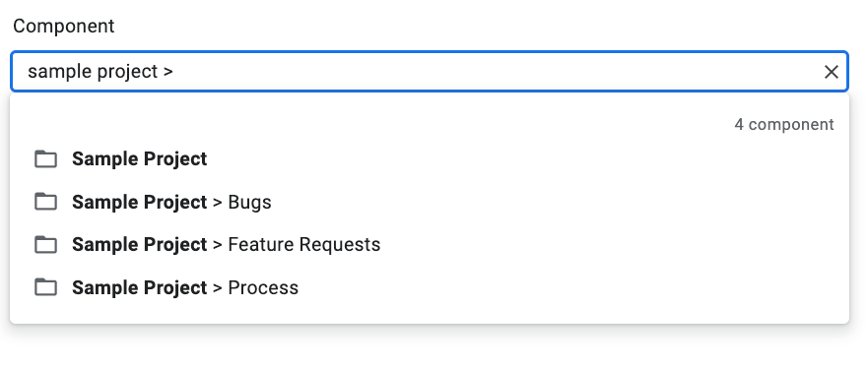The width and height of the screenshot is (868, 369).
Task: Pick the Sample Project > Feature Requests option
Action: click(x=429, y=245)
